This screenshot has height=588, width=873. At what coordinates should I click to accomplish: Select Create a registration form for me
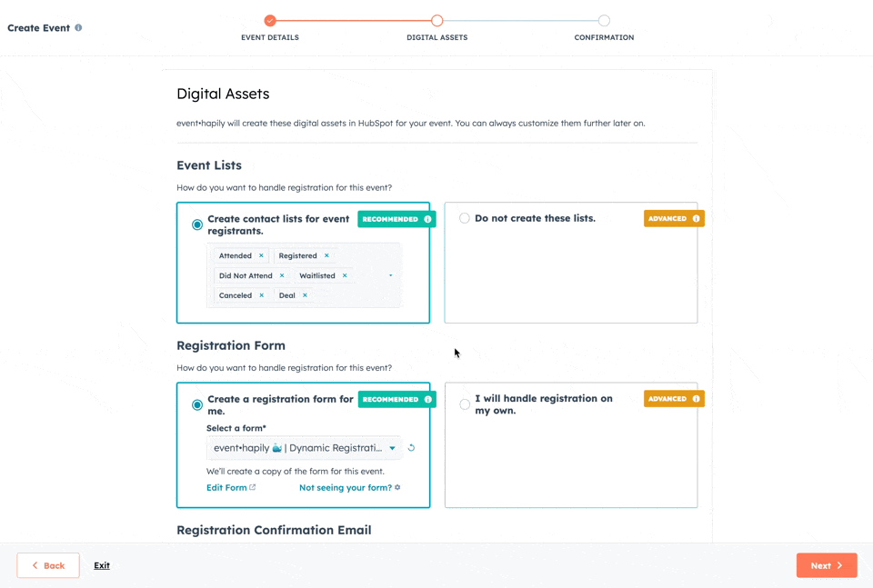(x=197, y=404)
